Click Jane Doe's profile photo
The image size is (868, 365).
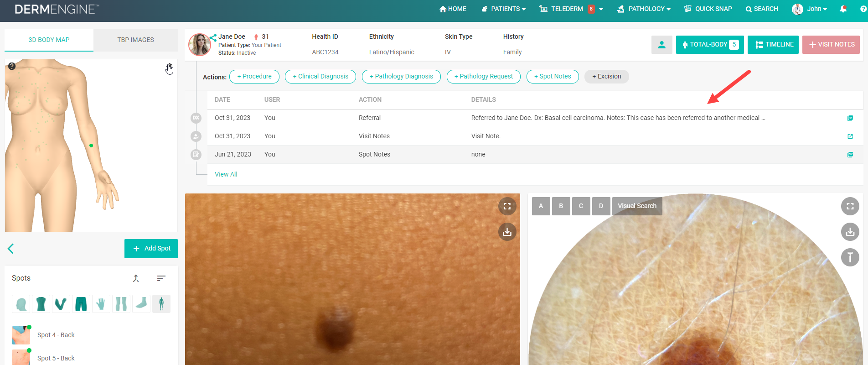coord(199,45)
